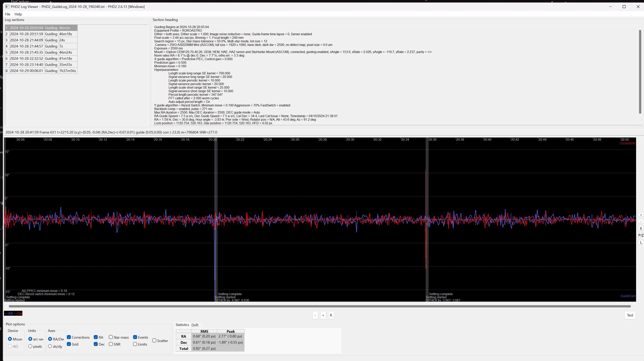Switch to the Drift tab

(195, 325)
